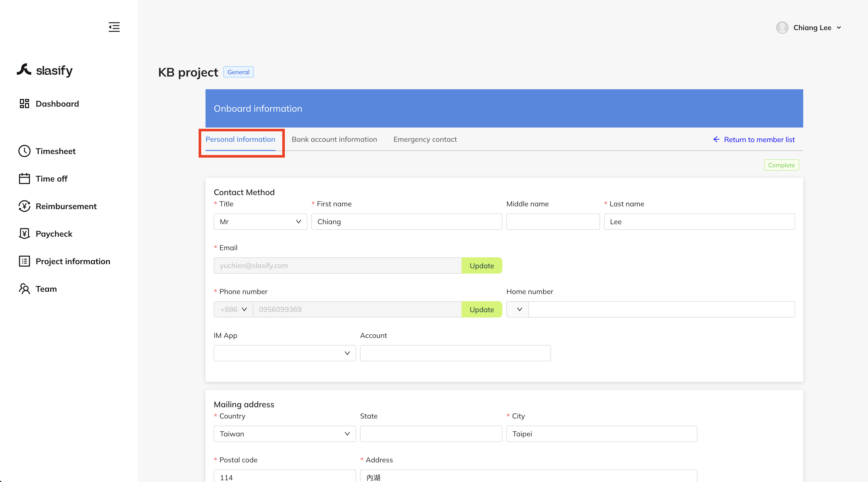Go to Timesheet in the sidebar
Viewport: 868px width, 482px height.
point(56,151)
